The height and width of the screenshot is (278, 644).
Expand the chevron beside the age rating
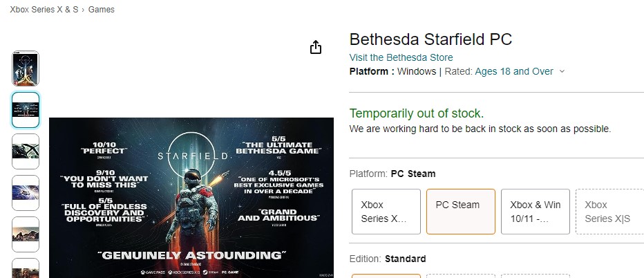coord(562,71)
